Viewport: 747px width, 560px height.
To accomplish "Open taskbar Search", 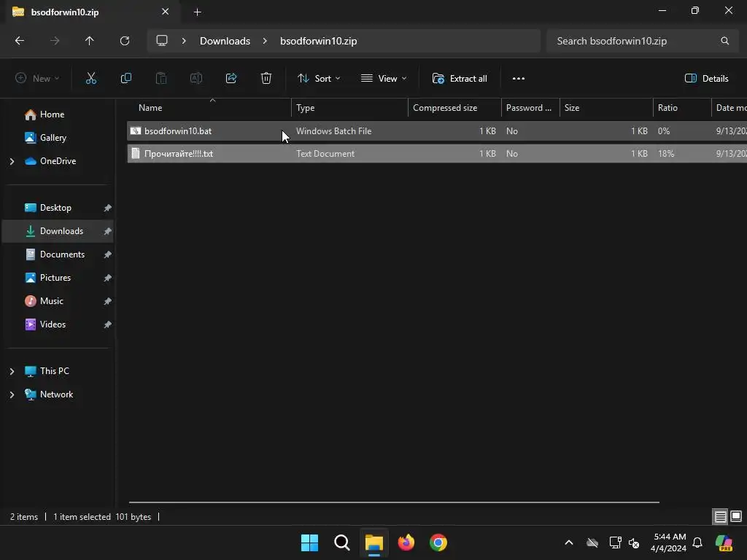I will point(341,542).
